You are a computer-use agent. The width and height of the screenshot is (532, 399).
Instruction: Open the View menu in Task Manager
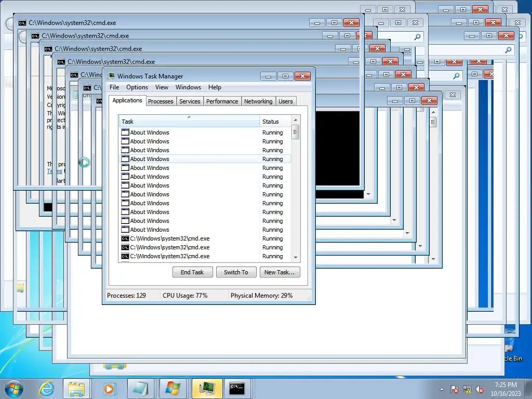(162, 87)
